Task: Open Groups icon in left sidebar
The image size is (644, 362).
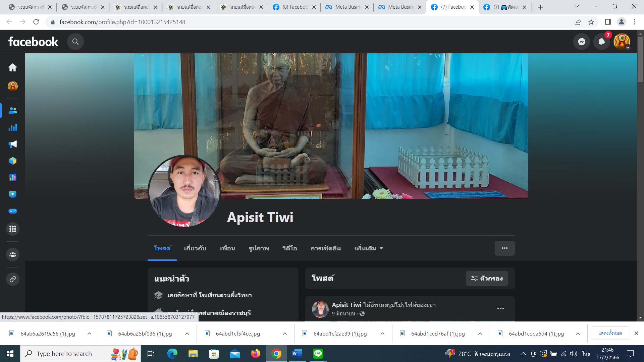Action: [13, 254]
